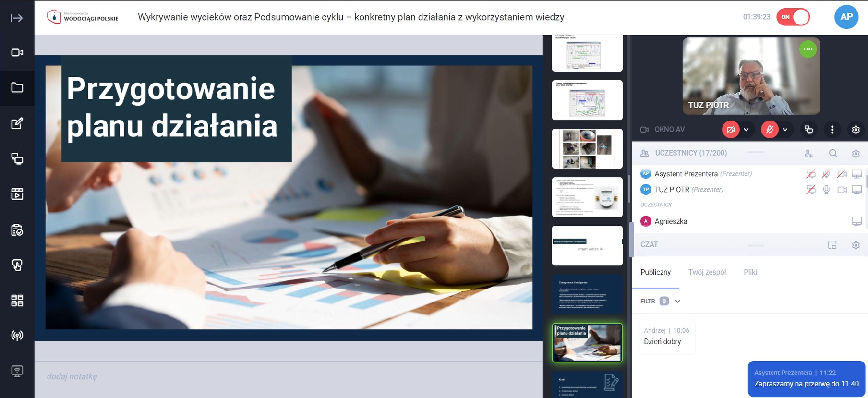The height and width of the screenshot is (398, 868).
Task: Select participant Agnieszka in the list
Action: click(x=670, y=221)
